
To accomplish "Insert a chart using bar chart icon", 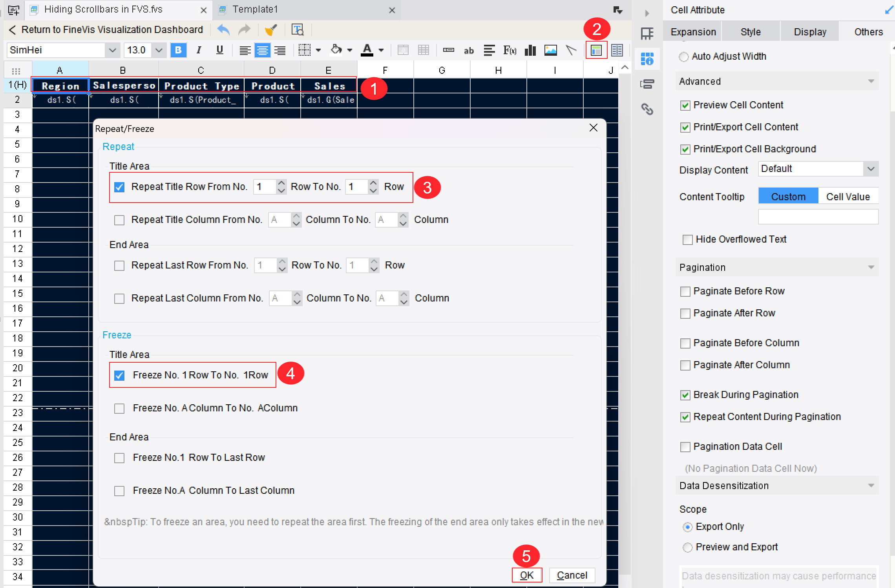I will click(x=530, y=50).
